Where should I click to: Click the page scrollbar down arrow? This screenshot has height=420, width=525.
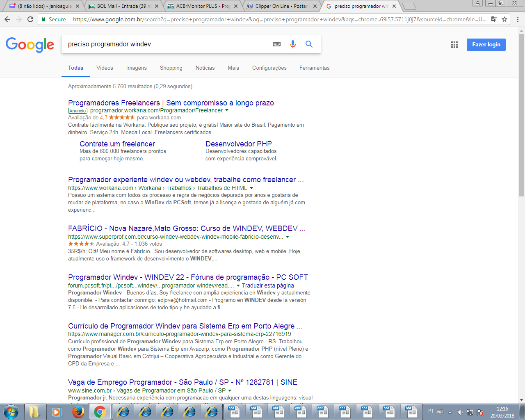(x=522, y=399)
